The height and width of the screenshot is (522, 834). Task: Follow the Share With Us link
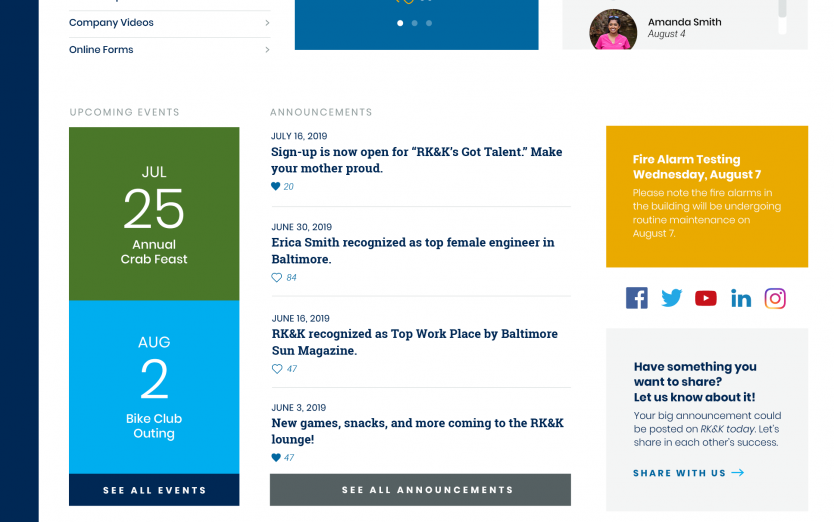(688, 473)
